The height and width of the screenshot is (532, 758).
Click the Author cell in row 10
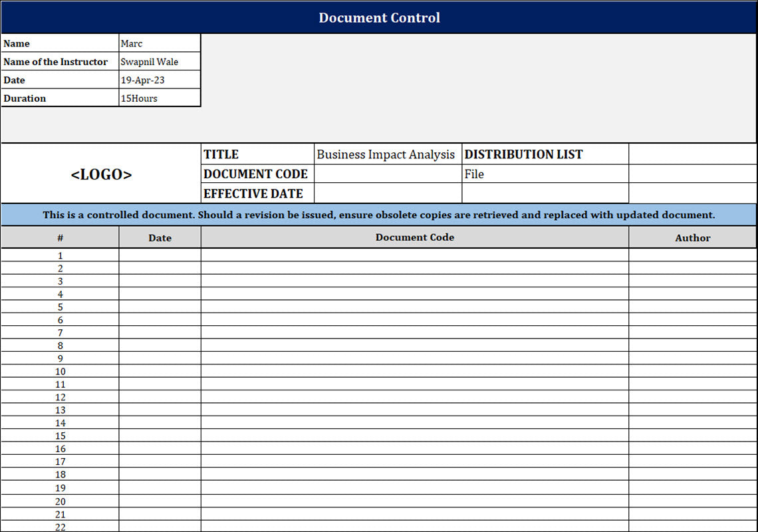(x=692, y=372)
